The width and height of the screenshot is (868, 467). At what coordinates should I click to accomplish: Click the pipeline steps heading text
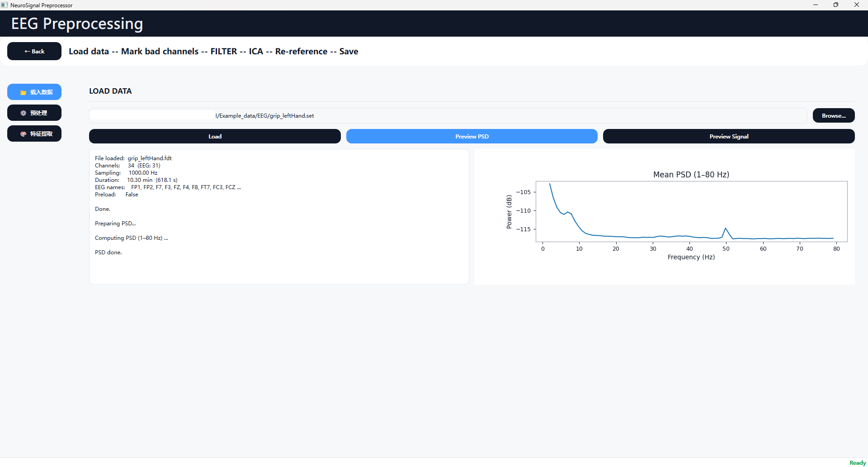pos(213,51)
